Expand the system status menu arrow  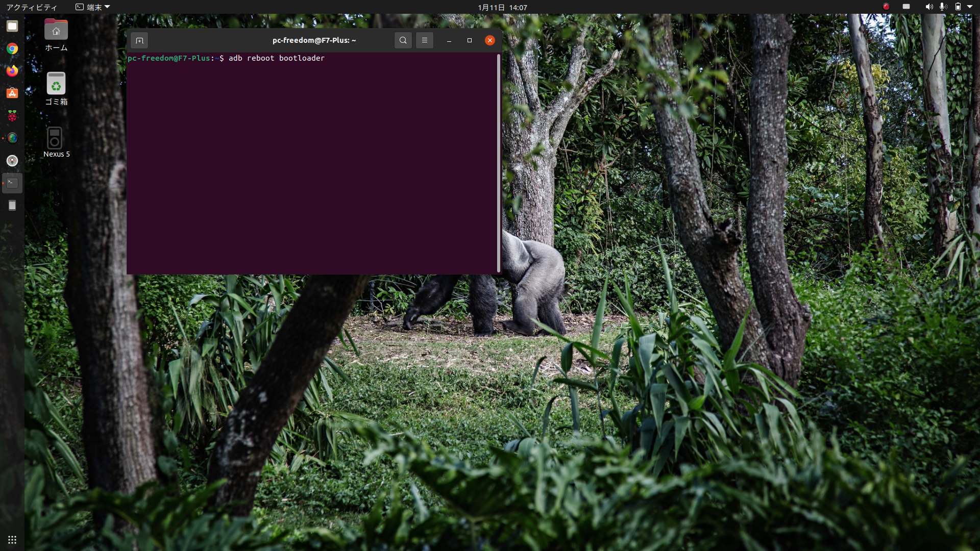coord(970,7)
